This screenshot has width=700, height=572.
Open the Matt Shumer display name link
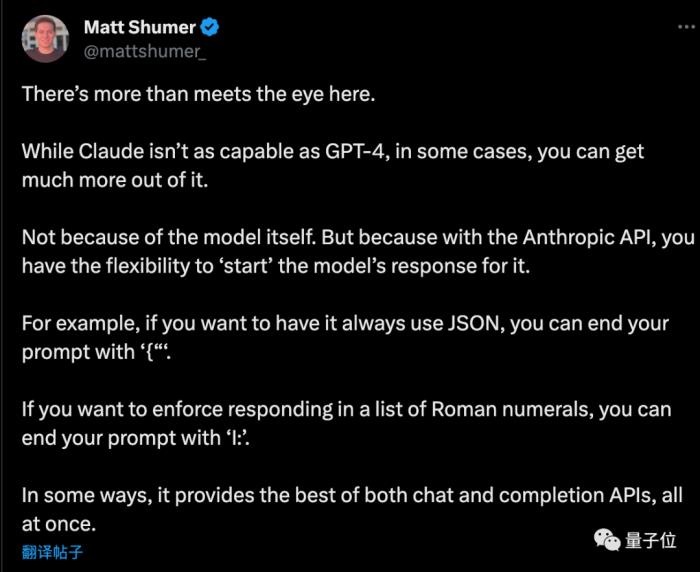(x=140, y=27)
